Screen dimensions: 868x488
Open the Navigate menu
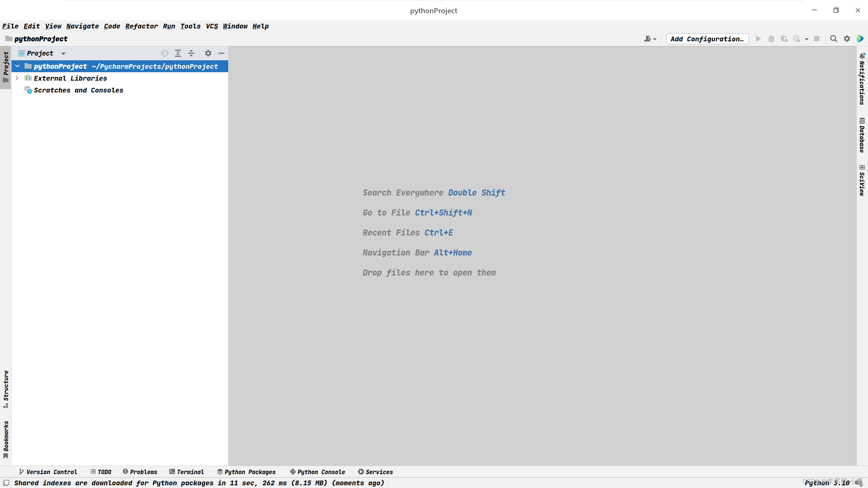(x=82, y=26)
